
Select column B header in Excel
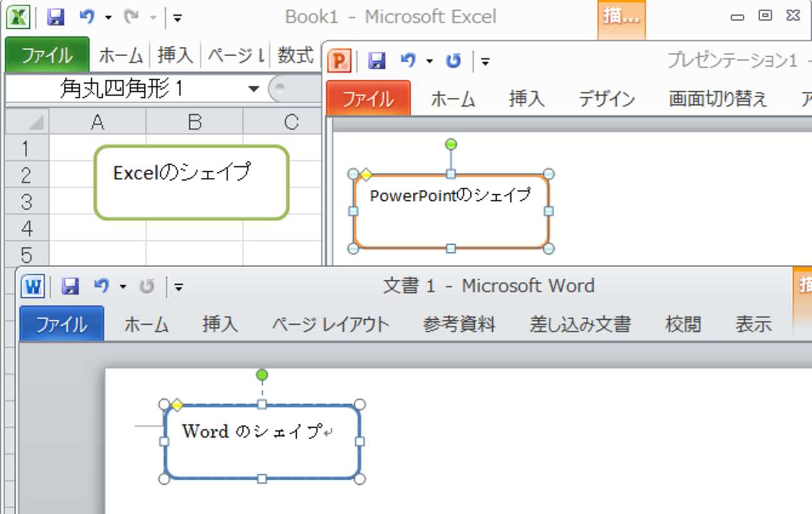tap(194, 122)
